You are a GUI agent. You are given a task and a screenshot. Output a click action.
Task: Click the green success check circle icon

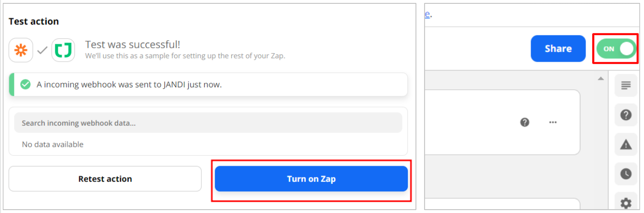(25, 84)
